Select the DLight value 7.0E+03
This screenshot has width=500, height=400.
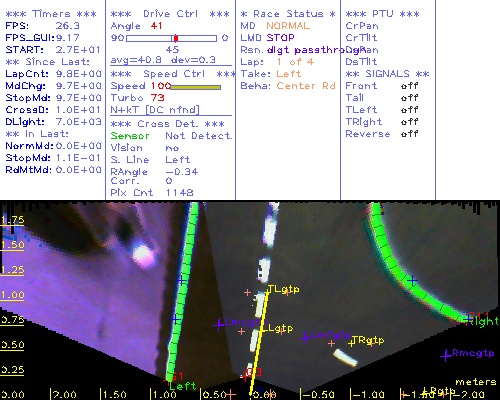[x=78, y=122]
